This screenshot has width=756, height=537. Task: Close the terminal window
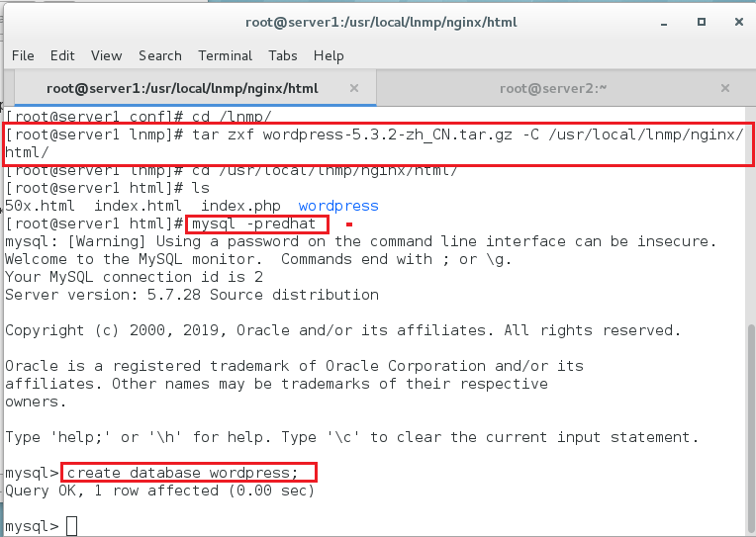pos(738,22)
